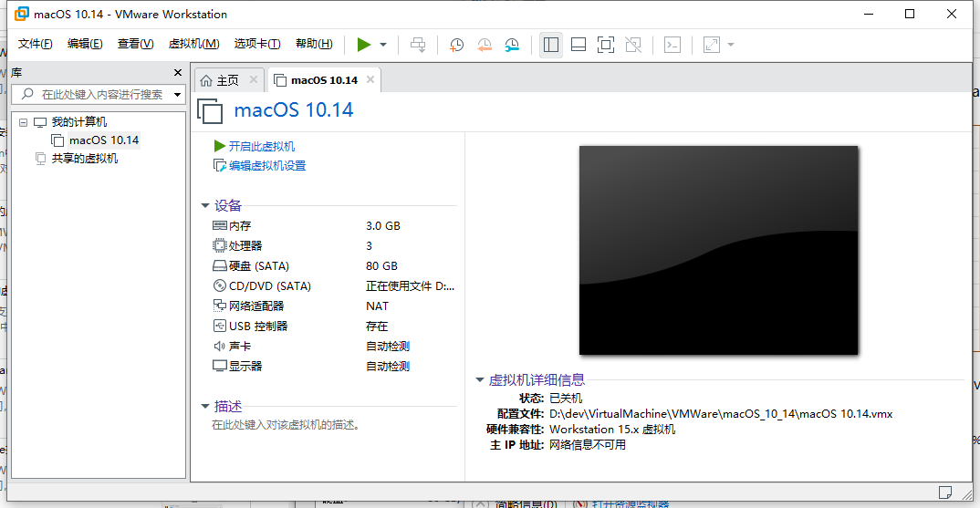Open the 虚拟机(M) menu
Viewport: 980px width, 508px height.
(193, 44)
